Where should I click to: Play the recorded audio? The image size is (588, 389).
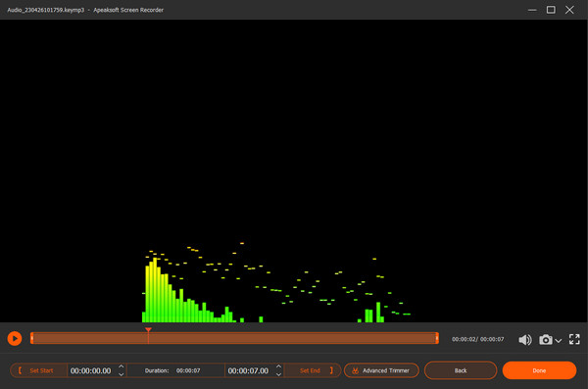(15, 339)
